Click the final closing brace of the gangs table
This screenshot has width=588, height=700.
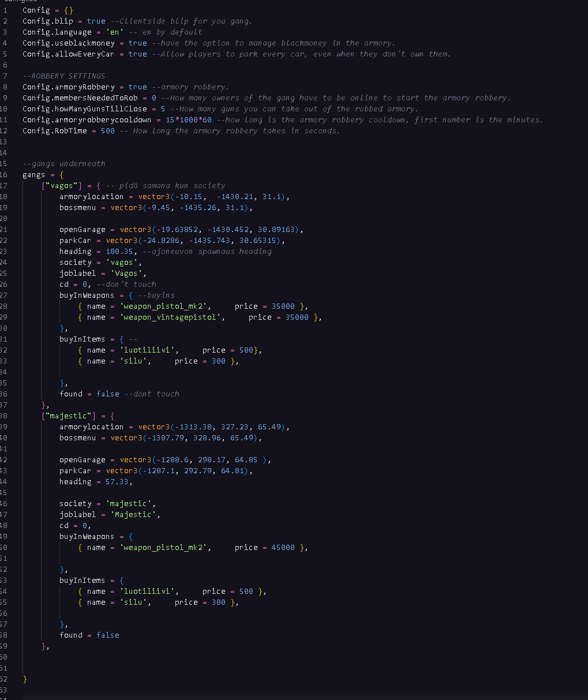[x=25, y=679]
